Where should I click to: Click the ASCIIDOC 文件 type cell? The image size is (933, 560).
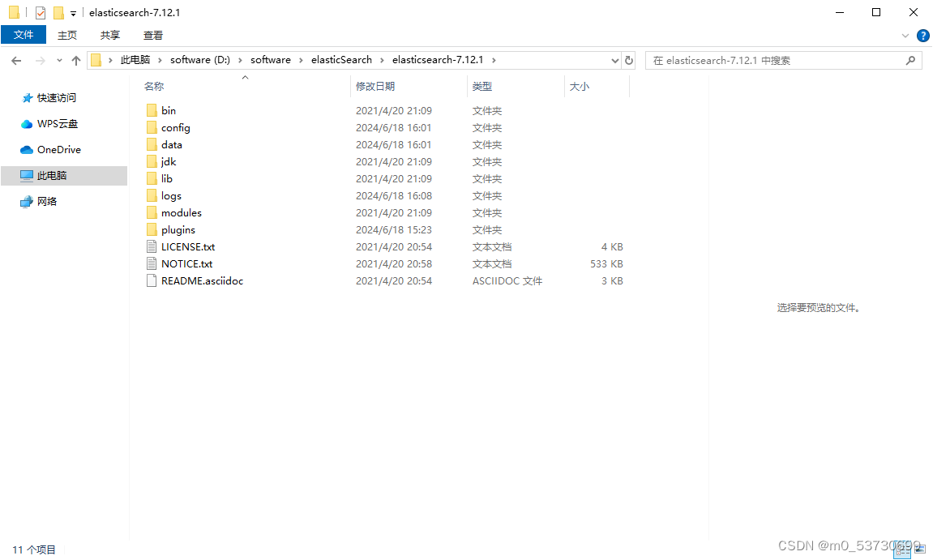click(x=507, y=280)
